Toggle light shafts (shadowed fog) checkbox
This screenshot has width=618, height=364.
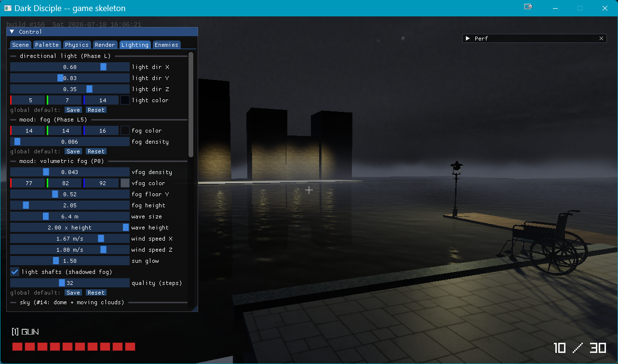[x=15, y=272]
